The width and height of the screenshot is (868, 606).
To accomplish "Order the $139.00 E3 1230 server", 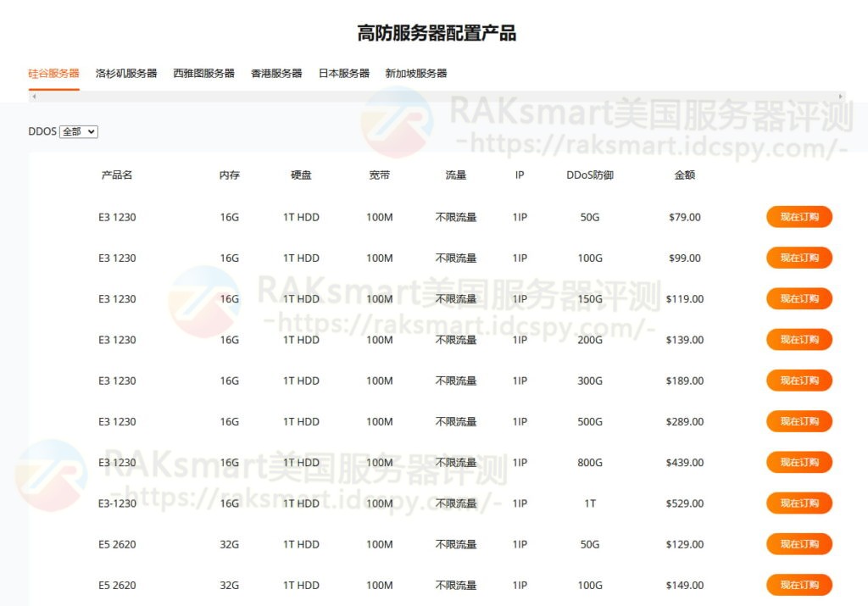I will point(798,339).
